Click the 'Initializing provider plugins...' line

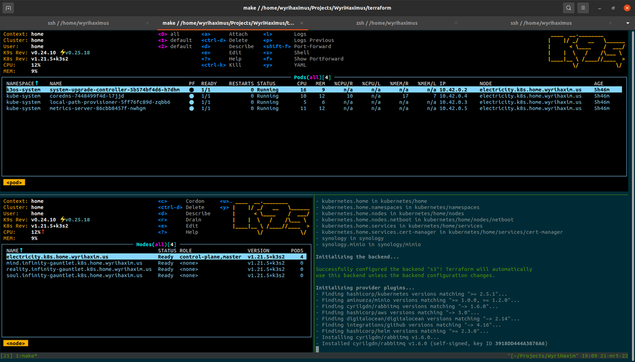[365, 287]
